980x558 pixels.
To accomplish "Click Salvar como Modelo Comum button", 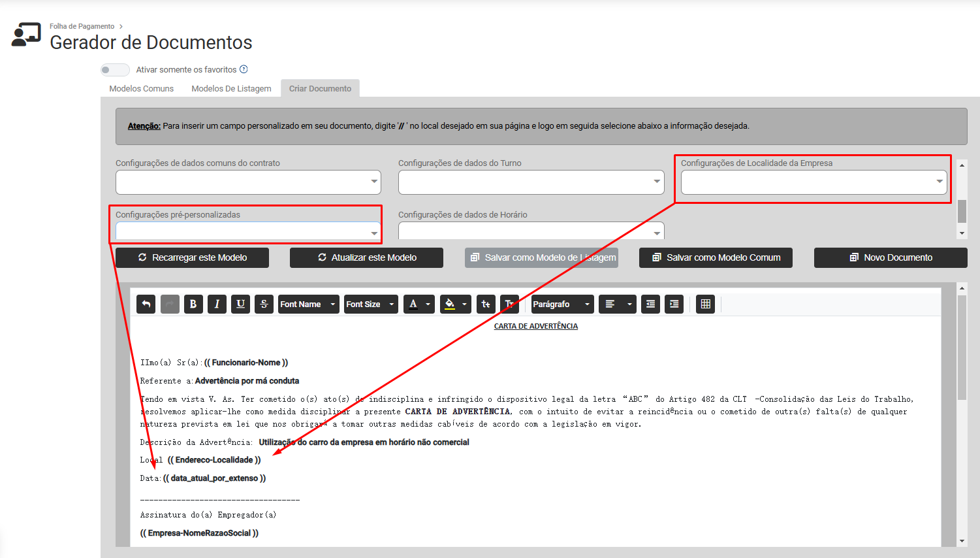I will pos(716,257).
